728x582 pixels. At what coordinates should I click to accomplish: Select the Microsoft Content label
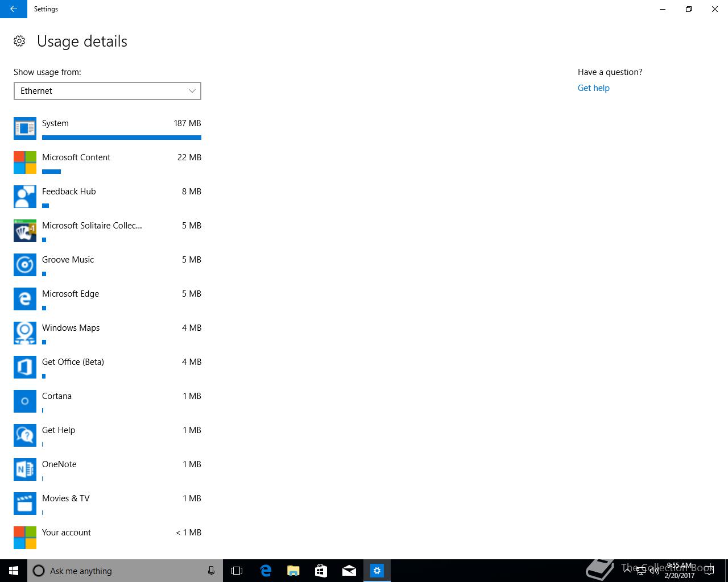click(x=76, y=157)
